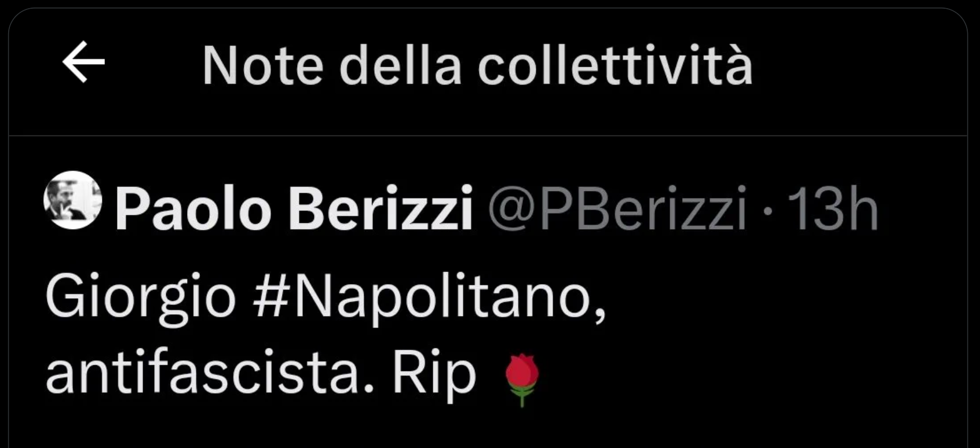Click the word 'collettività' in the header

point(615,65)
